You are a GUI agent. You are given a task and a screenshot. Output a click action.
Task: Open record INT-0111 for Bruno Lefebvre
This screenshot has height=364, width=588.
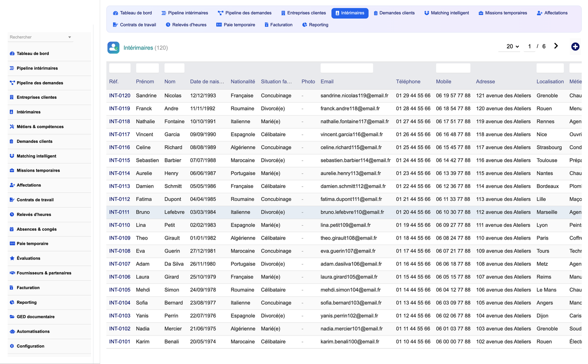pyautogui.click(x=119, y=212)
